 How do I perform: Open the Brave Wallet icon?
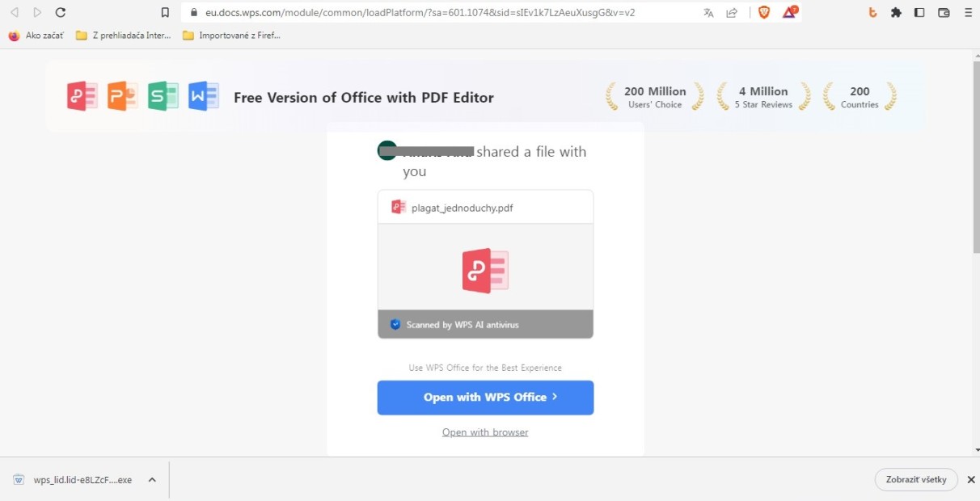(x=944, y=13)
